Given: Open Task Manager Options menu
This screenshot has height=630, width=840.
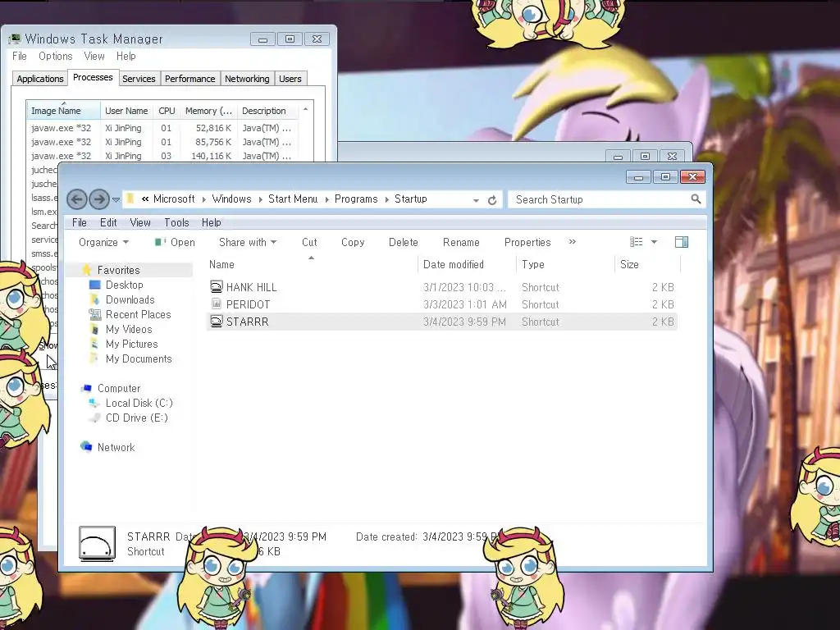Looking at the screenshot, I should click(55, 57).
